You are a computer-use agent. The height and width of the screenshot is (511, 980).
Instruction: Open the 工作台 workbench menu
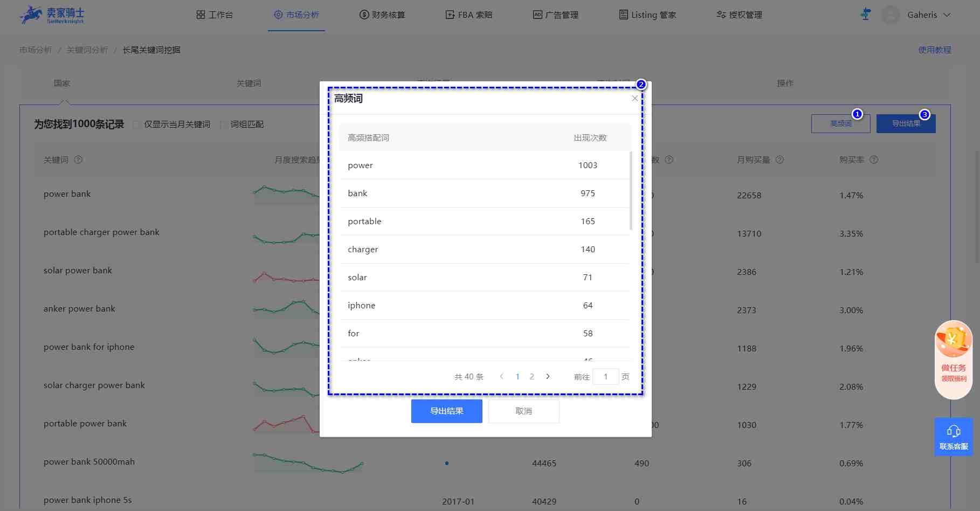click(x=215, y=15)
